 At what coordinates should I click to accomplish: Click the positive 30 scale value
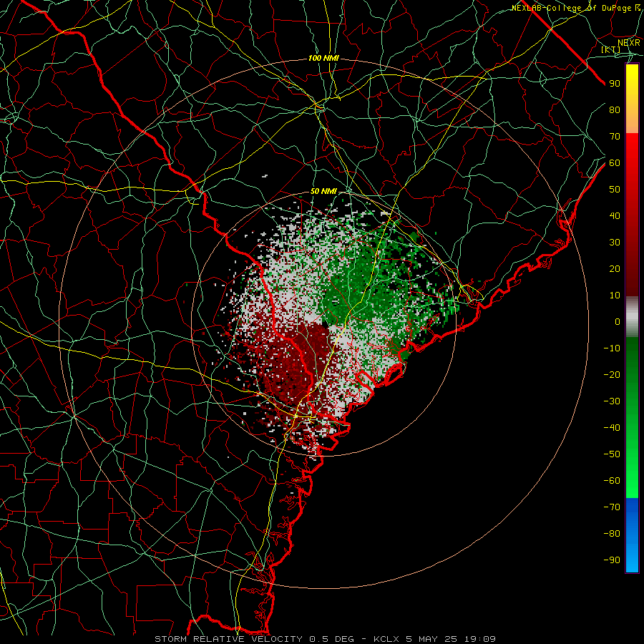(615, 243)
